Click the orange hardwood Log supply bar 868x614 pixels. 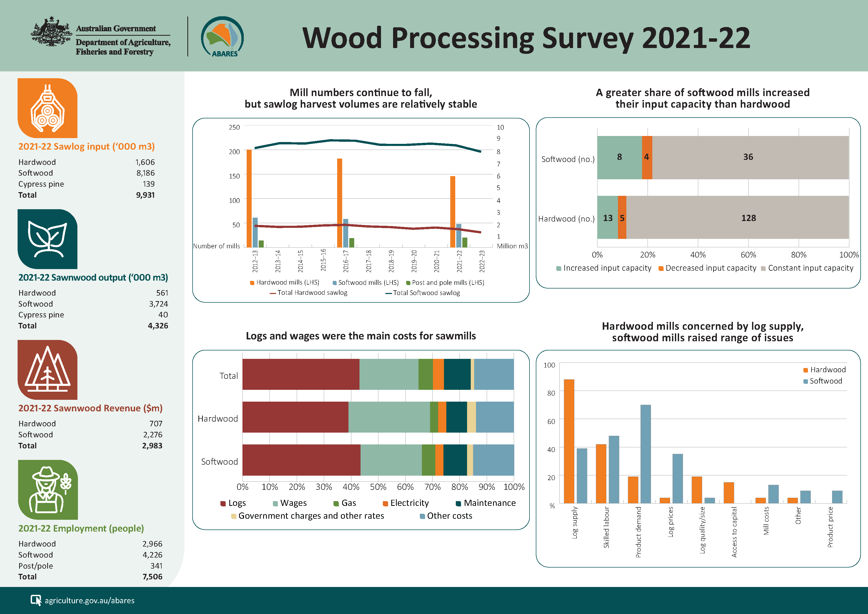coord(569,442)
